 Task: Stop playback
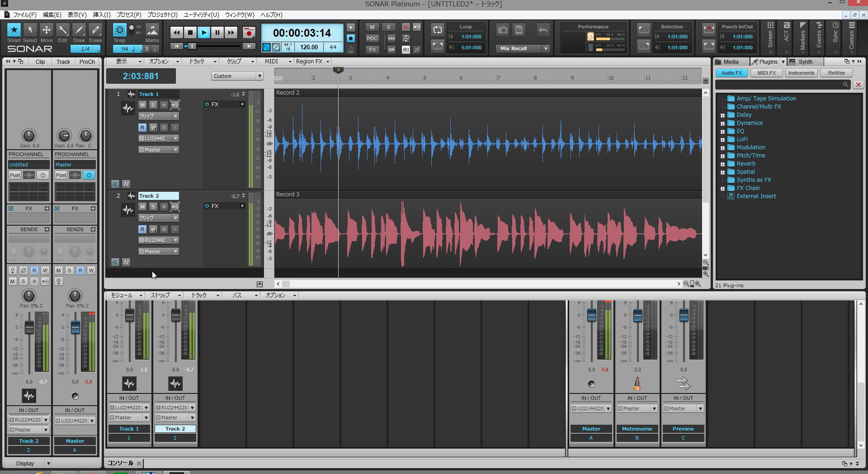point(190,33)
